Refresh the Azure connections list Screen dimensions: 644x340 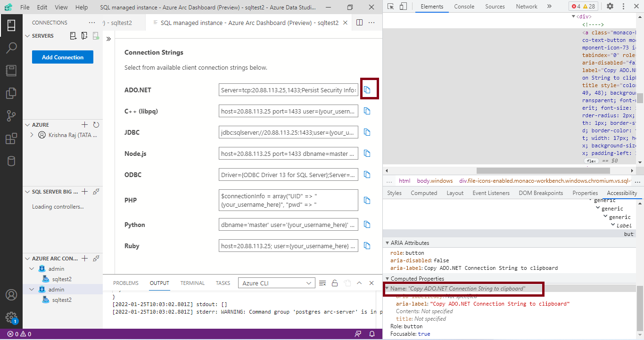click(x=95, y=124)
